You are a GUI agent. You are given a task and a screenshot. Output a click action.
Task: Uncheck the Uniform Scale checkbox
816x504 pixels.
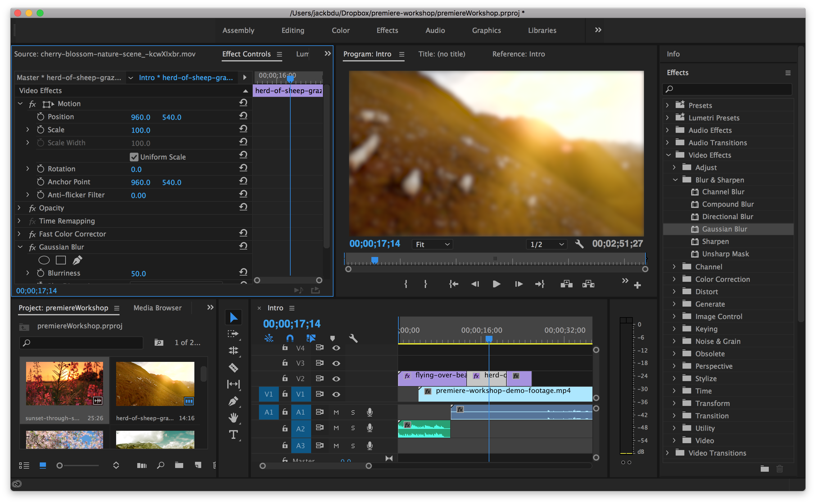click(x=134, y=157)
